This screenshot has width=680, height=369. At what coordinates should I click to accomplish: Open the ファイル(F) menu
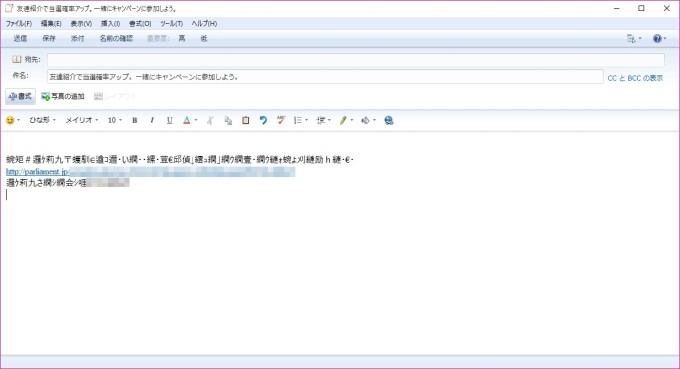(19, 23)
